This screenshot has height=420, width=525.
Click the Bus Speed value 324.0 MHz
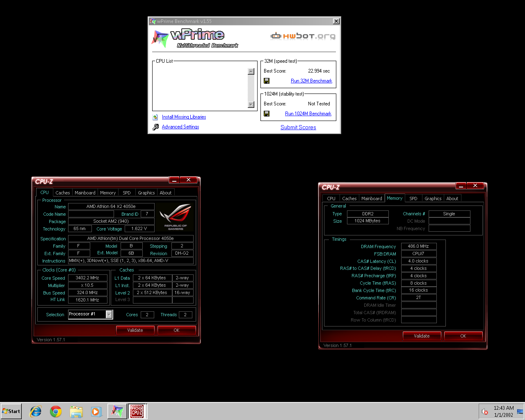[x=88, y=292]
